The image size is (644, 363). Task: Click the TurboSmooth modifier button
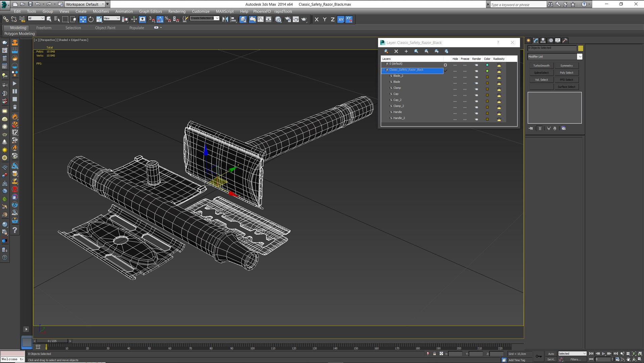(x=541, y=66)
